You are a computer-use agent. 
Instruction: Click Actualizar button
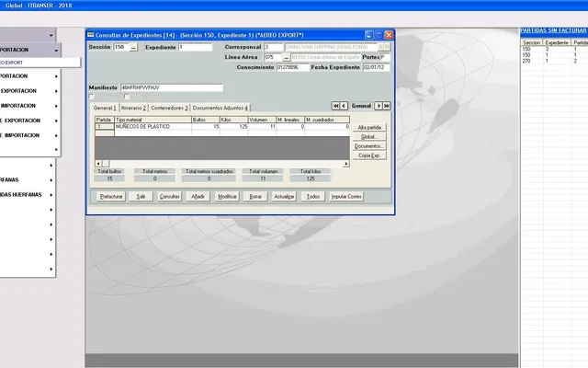pos(284,196)
